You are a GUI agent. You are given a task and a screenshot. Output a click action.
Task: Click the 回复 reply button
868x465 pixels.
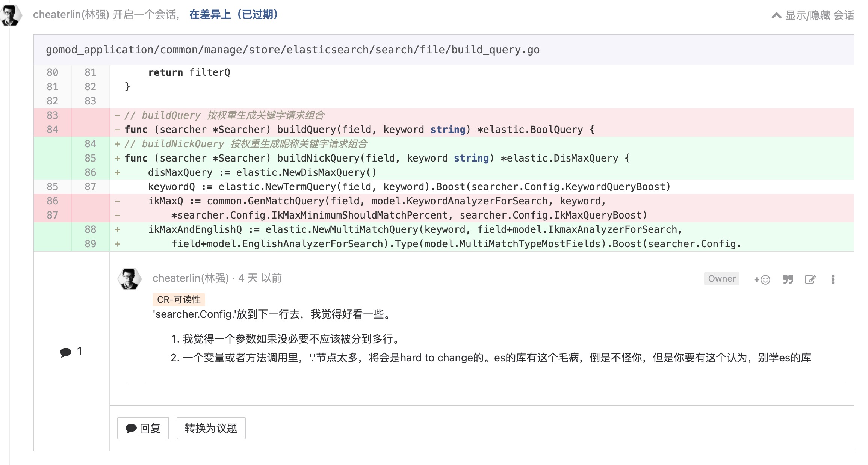tap(143, 428)
